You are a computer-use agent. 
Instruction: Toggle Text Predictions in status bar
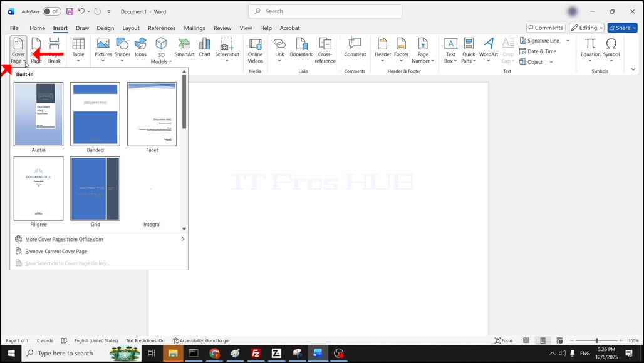click(145, 340)
